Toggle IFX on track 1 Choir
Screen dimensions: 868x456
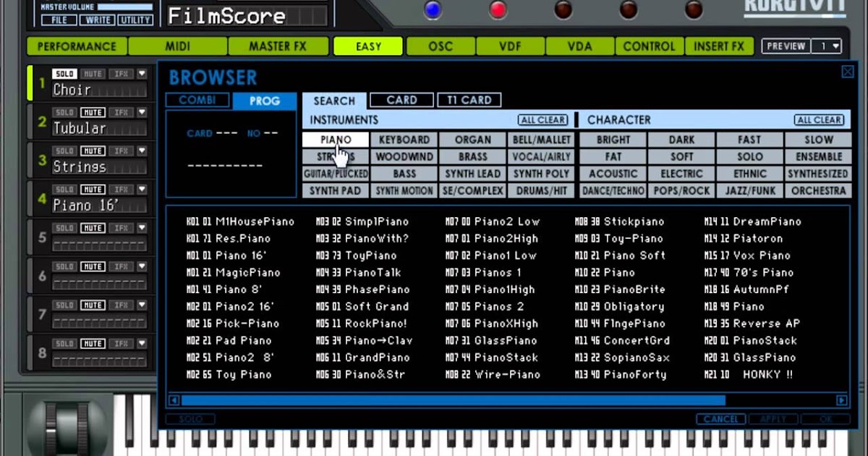click(121, 74)
